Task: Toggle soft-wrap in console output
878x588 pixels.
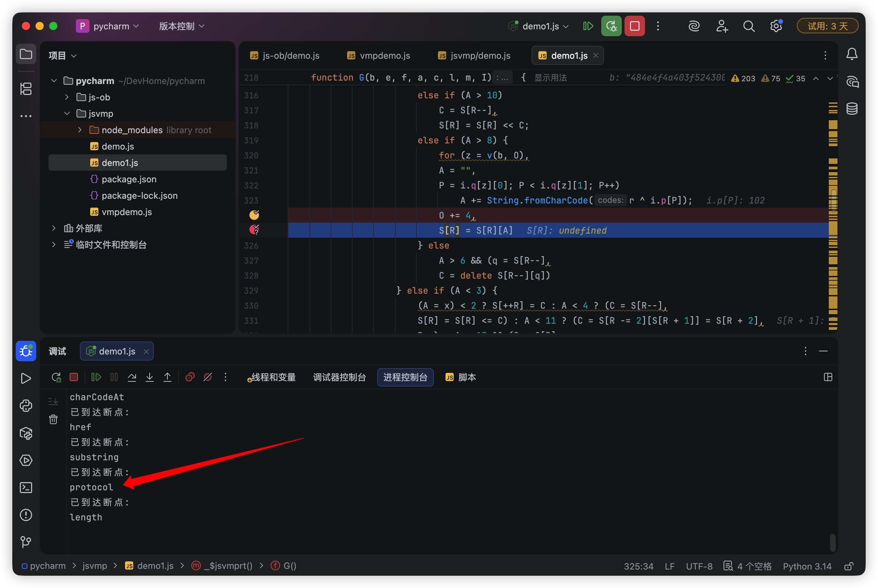Action: click(x=53, y=401)
